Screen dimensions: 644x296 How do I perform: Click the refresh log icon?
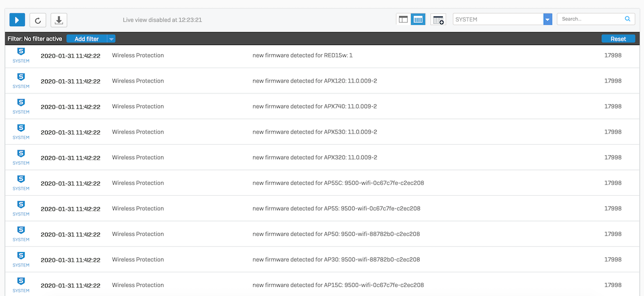point(38,20)
